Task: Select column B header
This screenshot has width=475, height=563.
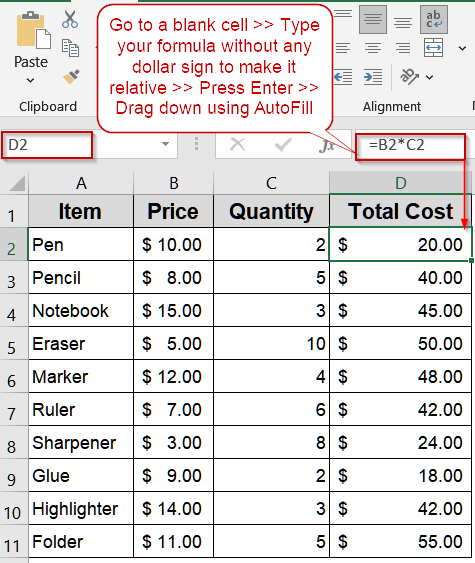Action: [174, 183]
